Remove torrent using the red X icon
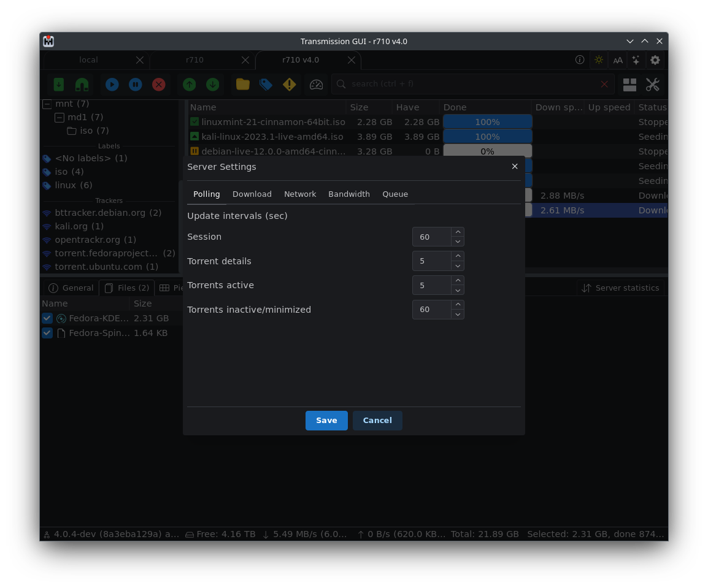 [x=159, y=85]
